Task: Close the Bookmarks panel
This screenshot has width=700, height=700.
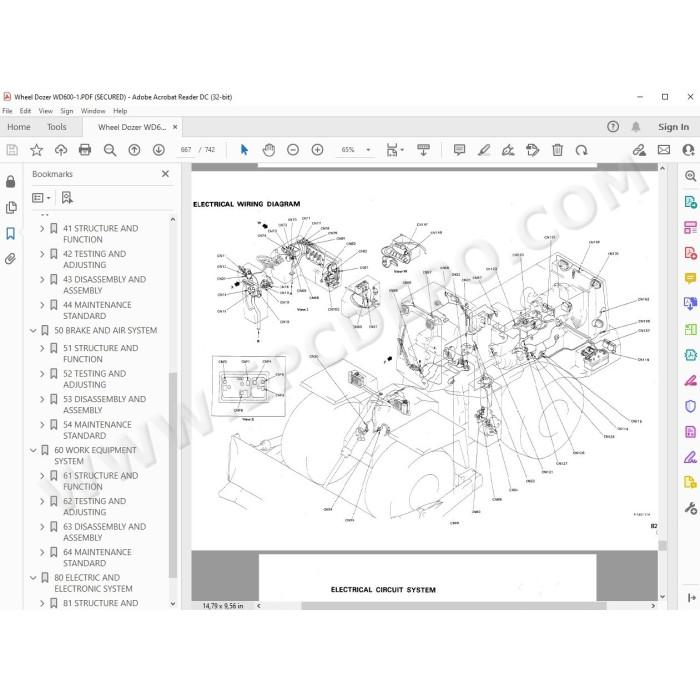Action: [x=165, y=174]
